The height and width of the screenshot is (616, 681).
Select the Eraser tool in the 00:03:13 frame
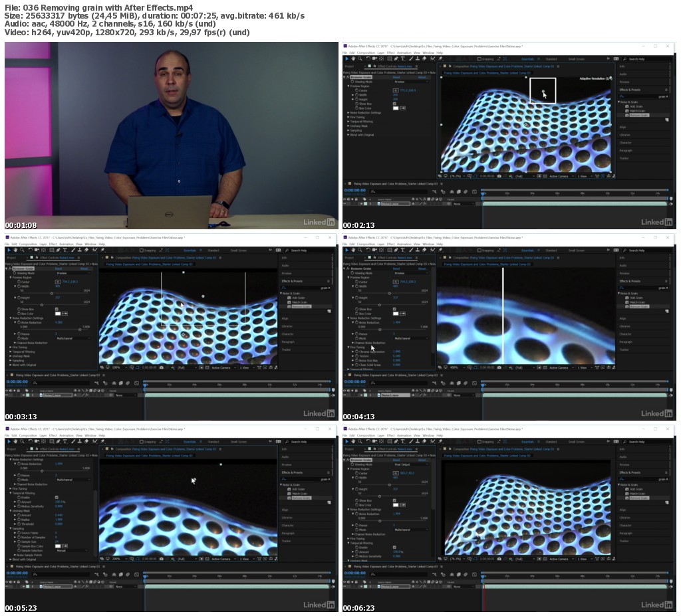tap(86, 250)
